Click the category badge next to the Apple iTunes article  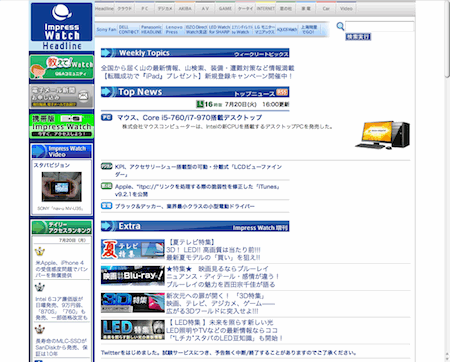[106, 186]
